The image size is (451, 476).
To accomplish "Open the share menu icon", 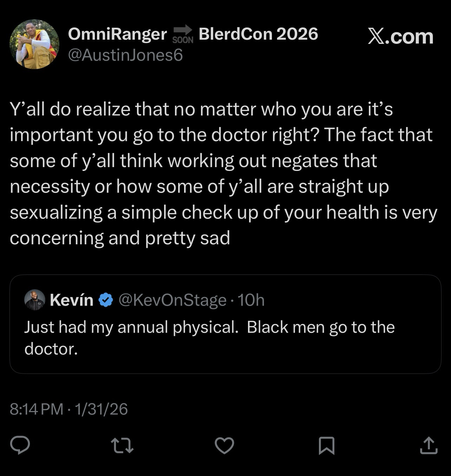I will [x=429, y=445].
